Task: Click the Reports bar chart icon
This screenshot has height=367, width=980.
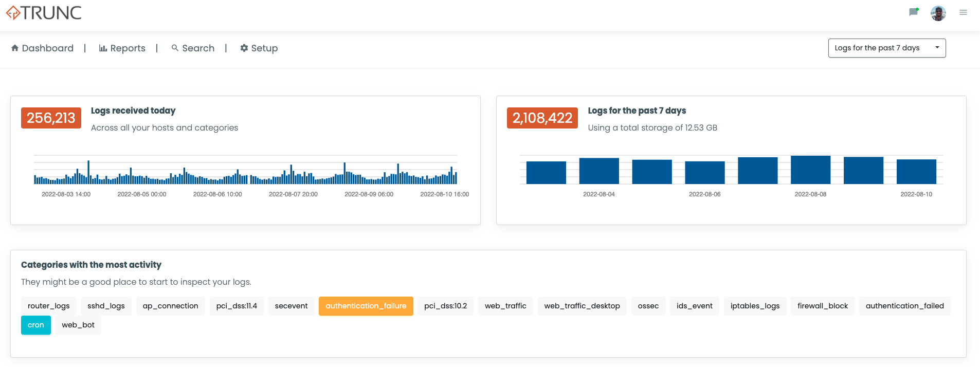Action: pyautogui.click(x=103, y=48)
